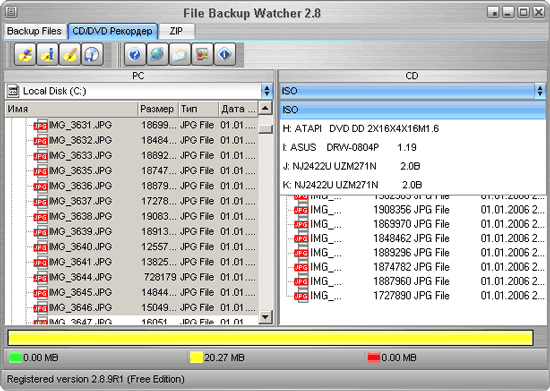Screen dimensions: 550x391
Task: Click the yellow 20.27 MB color swatch
Action: [x=196, y=357]
